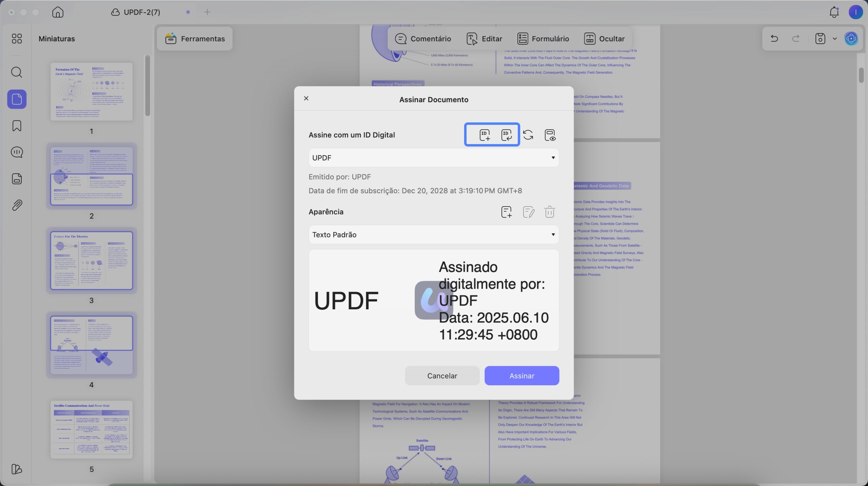Undo the last action
This screenshot has height=486, width=868.
click(774, 39)
